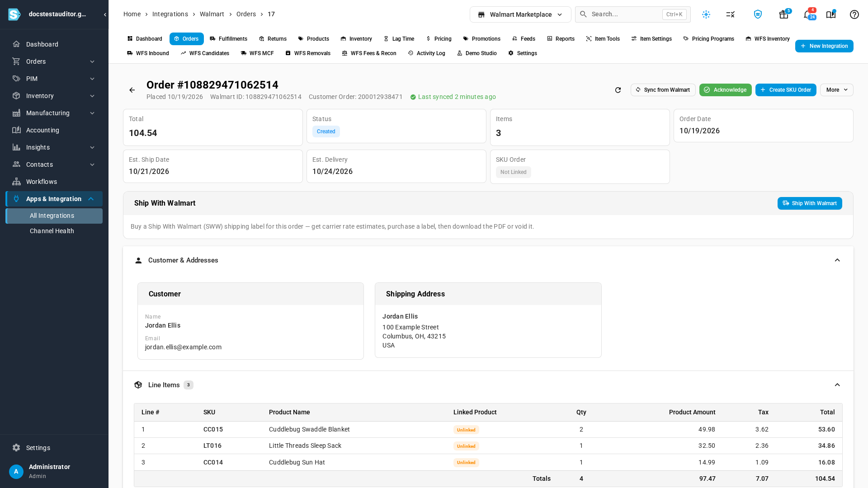The height and width of the screenshot is (488, 868).
Task: Click the app logo in the top left
Action: [14, 14]
